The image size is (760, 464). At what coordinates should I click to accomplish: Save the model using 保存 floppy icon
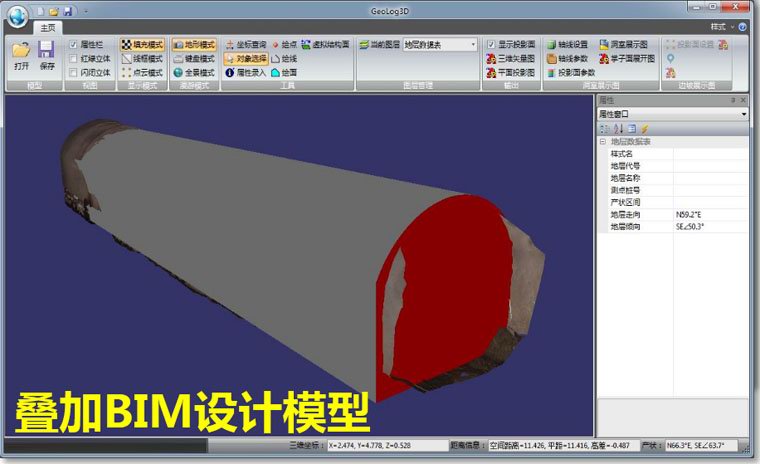pos(47,56)
